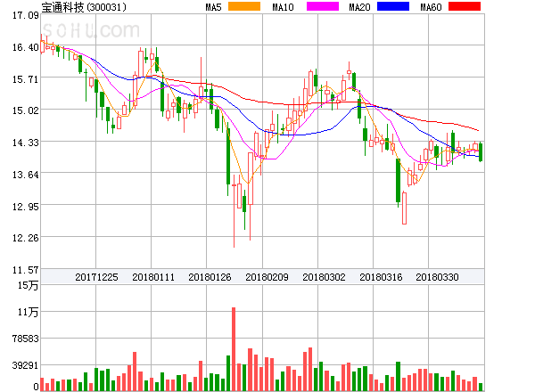Click the tallest red volume bar

(x=234, y=349)
